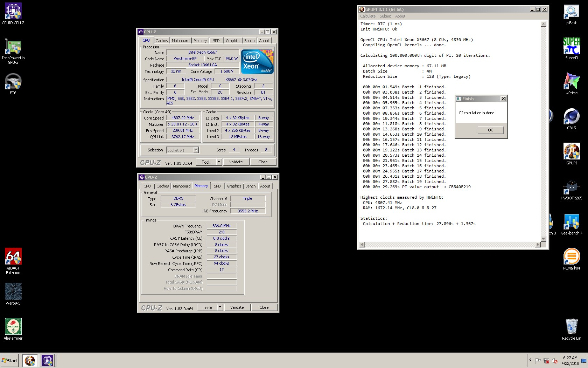Open Bench tab in top CPU-Z window

click(250, 41)
